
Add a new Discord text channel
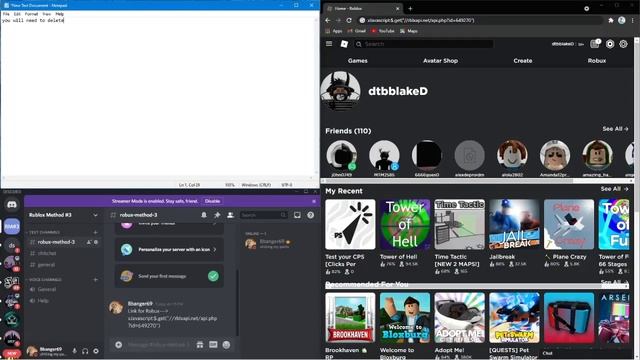[x=96, y=232]
